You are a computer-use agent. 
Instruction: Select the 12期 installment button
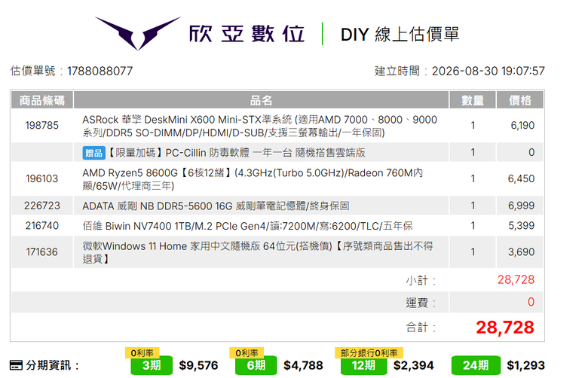point(363,365)
